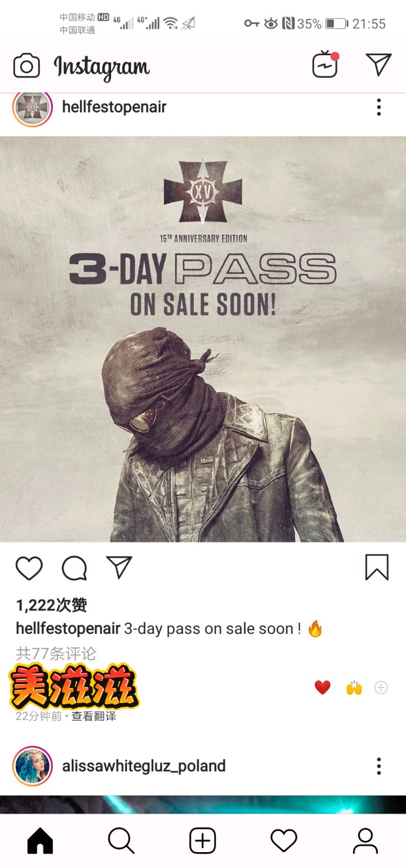406x868 pixels.
Task: Go to the Home tab
Action: tap(40, 842)
